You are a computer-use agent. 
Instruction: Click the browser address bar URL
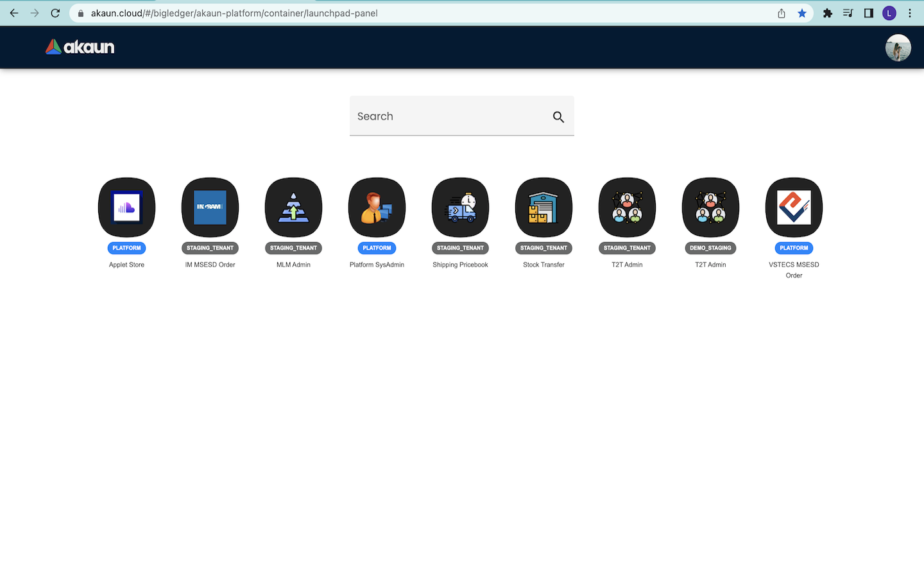234,13
